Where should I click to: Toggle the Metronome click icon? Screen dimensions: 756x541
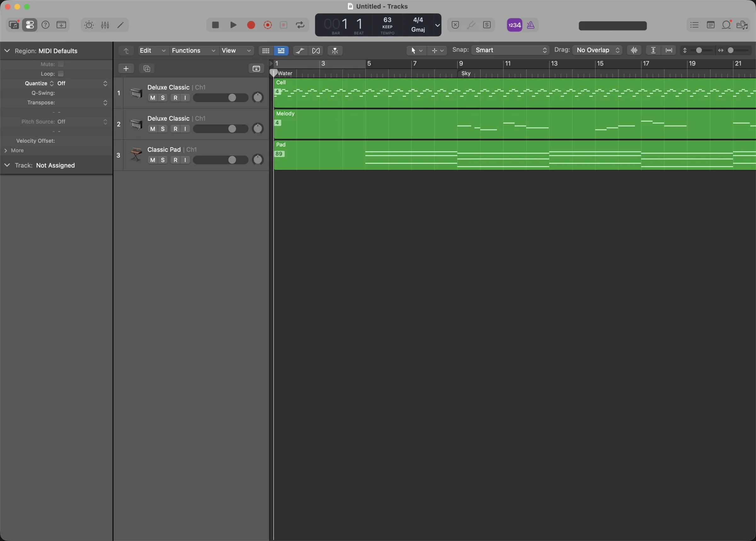tap(531, 25)
